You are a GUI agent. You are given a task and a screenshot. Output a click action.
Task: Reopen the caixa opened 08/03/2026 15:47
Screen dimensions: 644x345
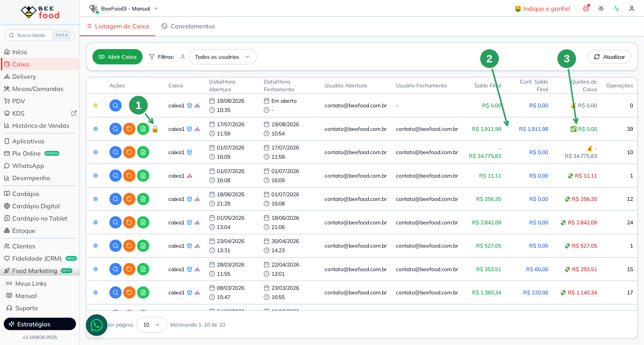pos(129,293)
